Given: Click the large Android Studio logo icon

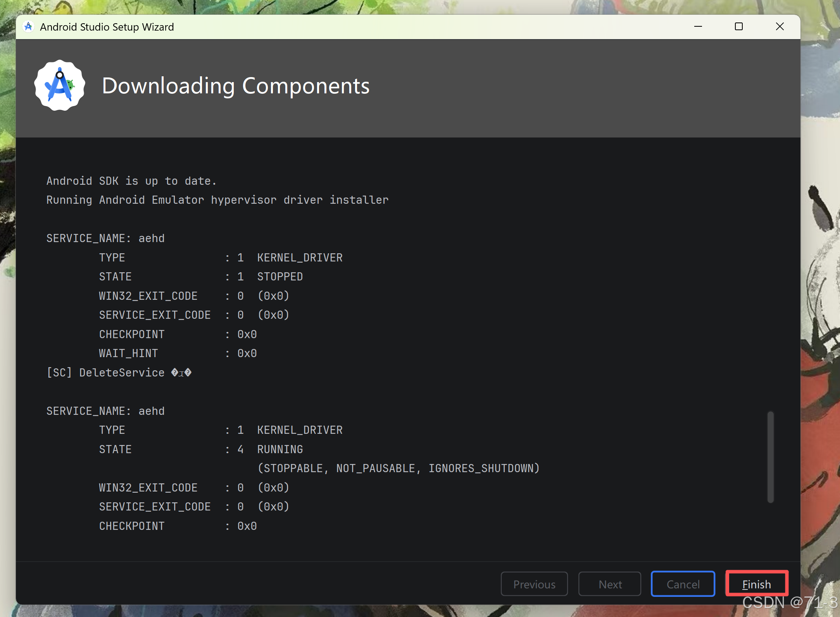Looking at the screenshot, I should click(x=60, y=85).
